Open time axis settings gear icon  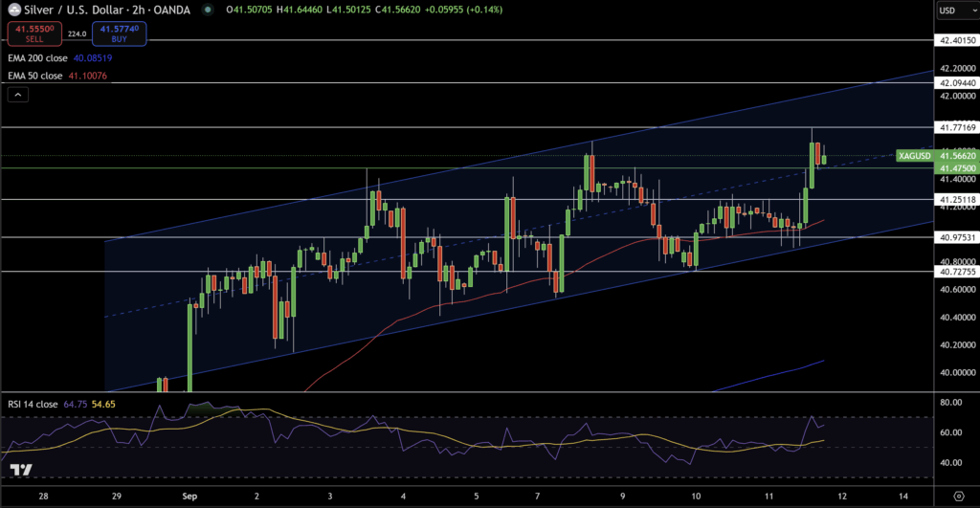(x=958, y=497)
